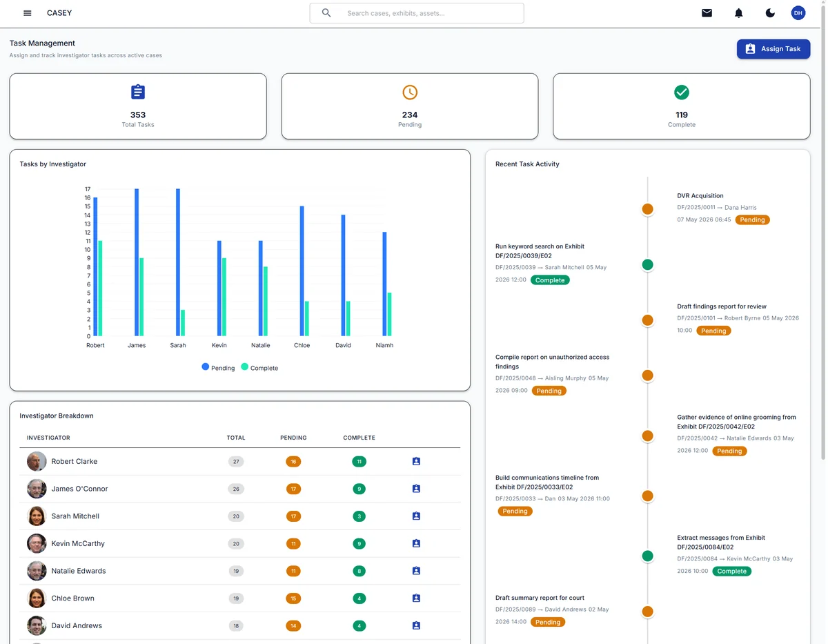Select online grooming evidence timeline dot
Viewport: 828px width, 644px height.
click(x=647, y=436)
